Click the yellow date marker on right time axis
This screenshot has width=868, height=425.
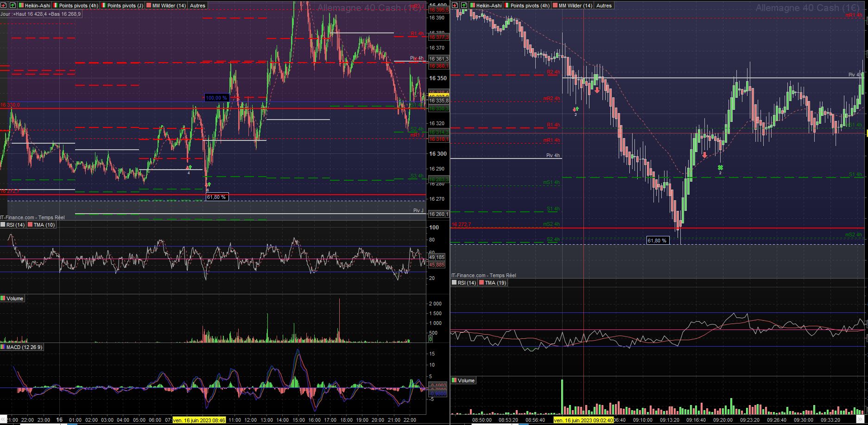583,420
